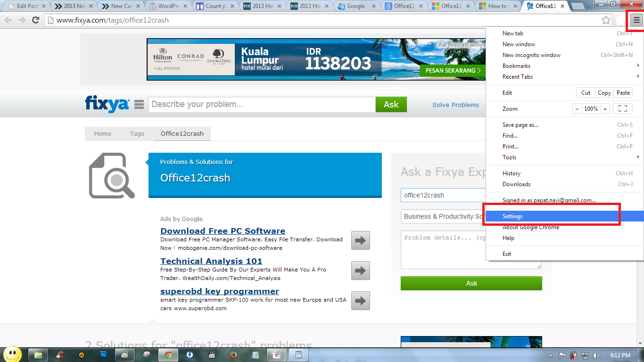Viewport: 644px width, 362px height.
Task: Click the fixya logo
Action: pyautogui.click(x=107, y=104)
